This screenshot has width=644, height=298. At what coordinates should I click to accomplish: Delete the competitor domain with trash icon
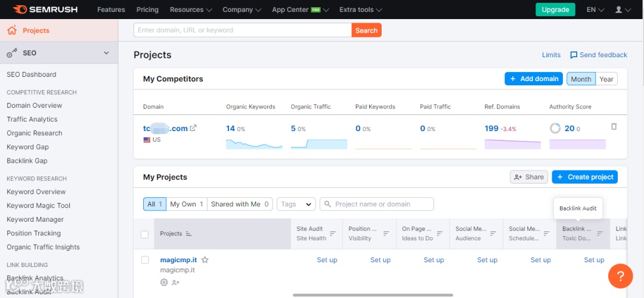click(614, 127)
